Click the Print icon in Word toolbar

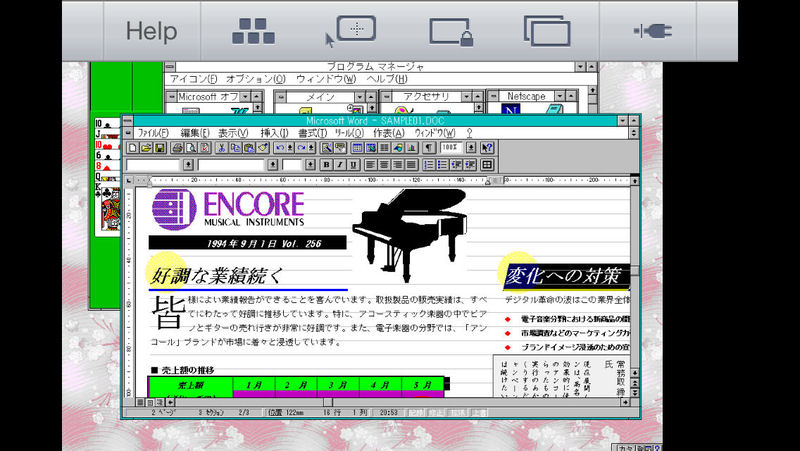click(177, 148)
